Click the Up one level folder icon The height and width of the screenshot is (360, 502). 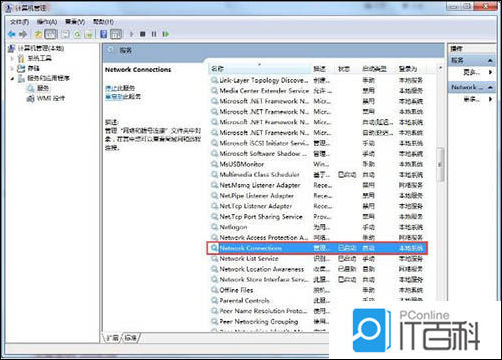(x=38, y=34)
